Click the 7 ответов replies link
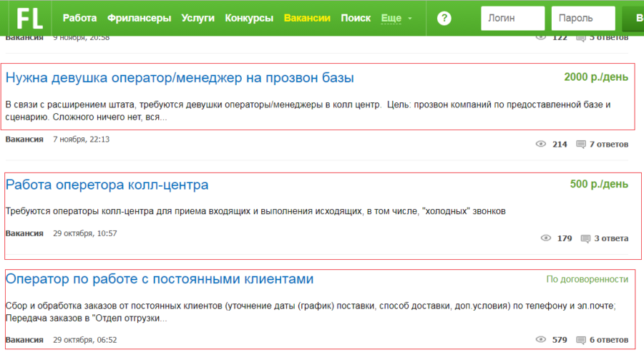This screenshot has width=644, height=355. pyautogui.click(x=609, y=145)
